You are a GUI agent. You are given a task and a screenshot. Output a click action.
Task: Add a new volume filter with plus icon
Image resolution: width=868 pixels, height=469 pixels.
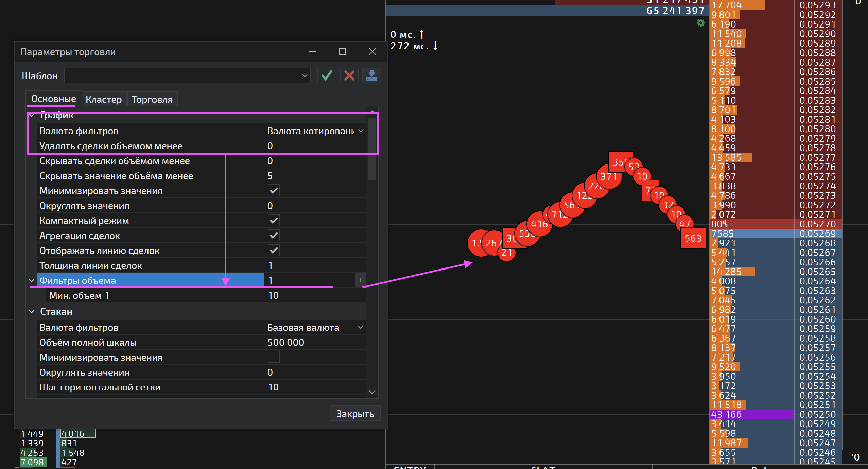[x=360, y=280]
